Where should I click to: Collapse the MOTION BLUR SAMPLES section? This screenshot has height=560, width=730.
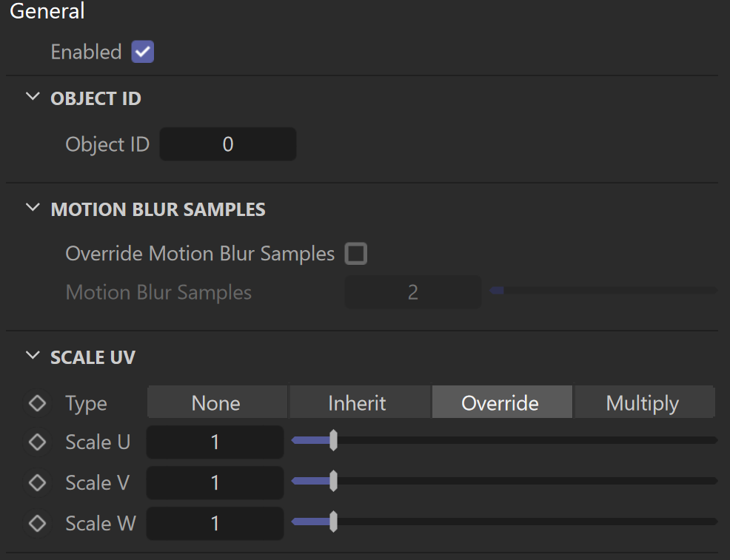[x=33, y=207]
